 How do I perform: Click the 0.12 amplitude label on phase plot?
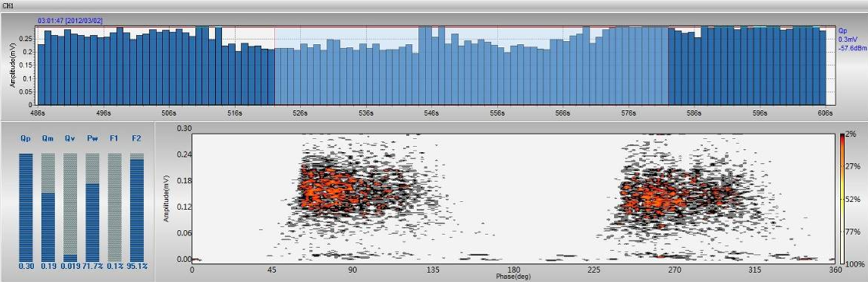pyautogui.click(x=183, y=206)
